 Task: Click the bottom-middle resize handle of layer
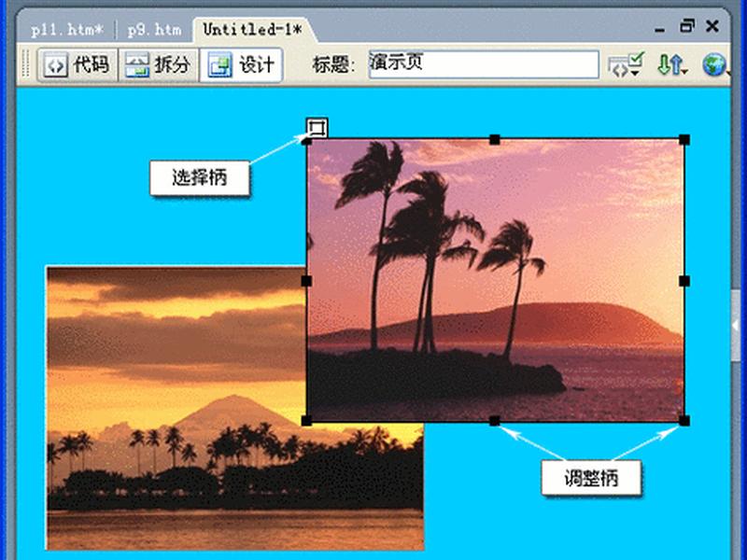pos(495,421)
